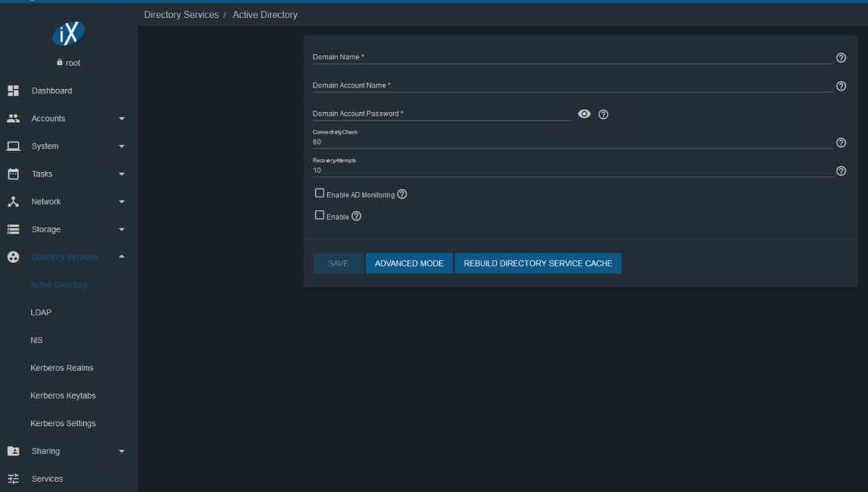Click the Dashboard grid icon
The width and height of the screenshot is (868, 492).
tap(13, 91)
